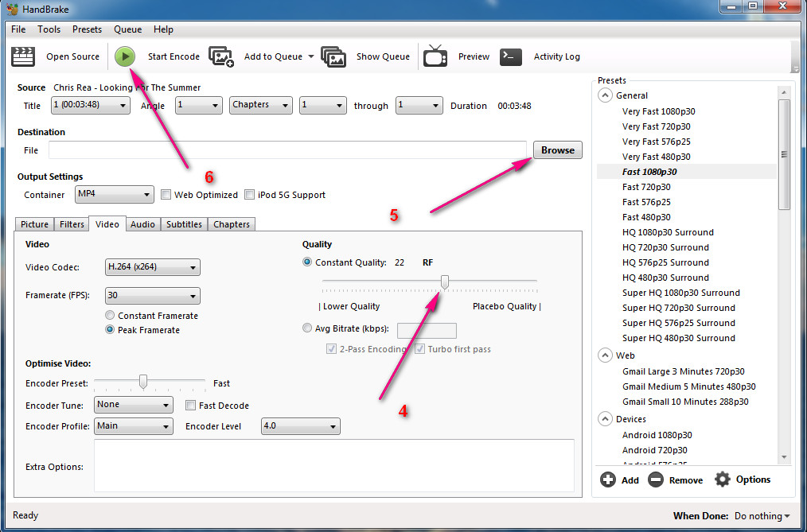Click the Start Encode label
The height and width of the screenshot is (532, 807).
coord(173,56)
